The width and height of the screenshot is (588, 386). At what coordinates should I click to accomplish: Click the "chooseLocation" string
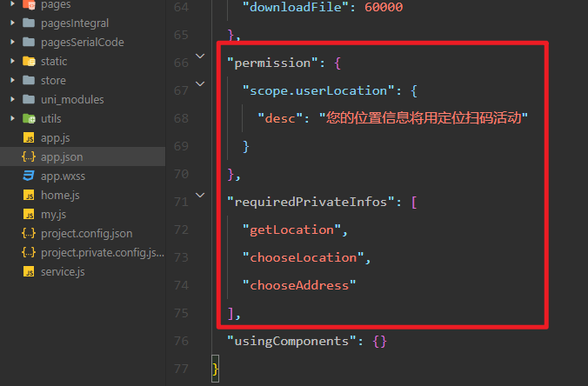click(303, 257)
